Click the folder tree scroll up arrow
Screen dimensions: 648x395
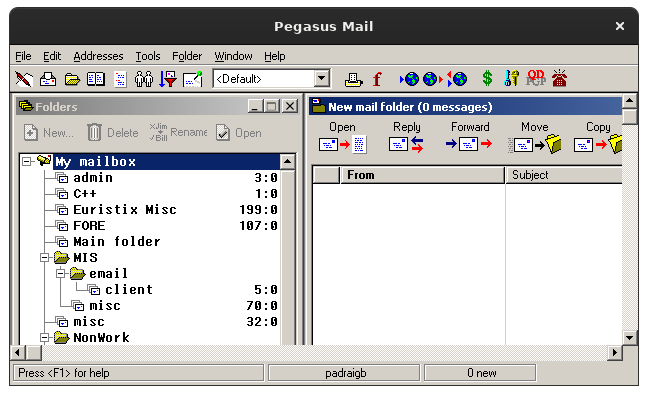pyautogui.click(x=288, y=161)
